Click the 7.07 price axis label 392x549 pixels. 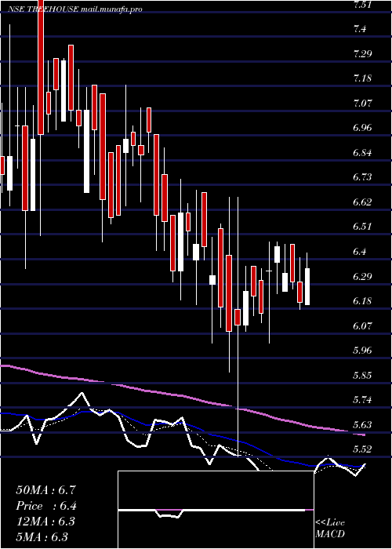coord(364,103)
